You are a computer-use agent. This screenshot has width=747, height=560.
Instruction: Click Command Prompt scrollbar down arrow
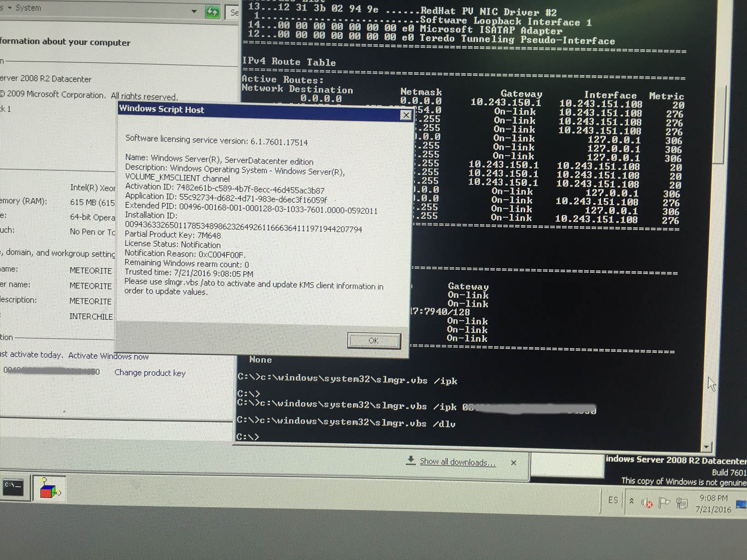tap(706, 447)
